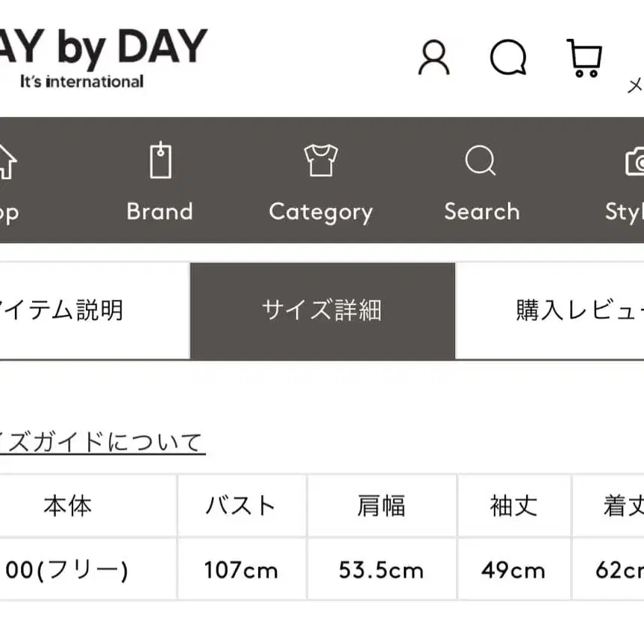Click the 00(フリー) size cell
Image resolution: width=644 pixels, height=644 pixels.
67,571
